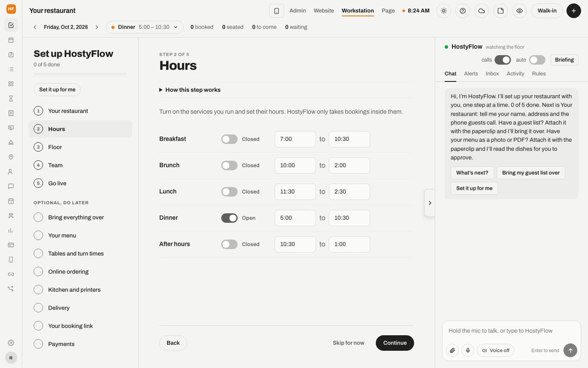588x368 pixels.
Task: Go to previous day chevron
Action: pos(35,27)
